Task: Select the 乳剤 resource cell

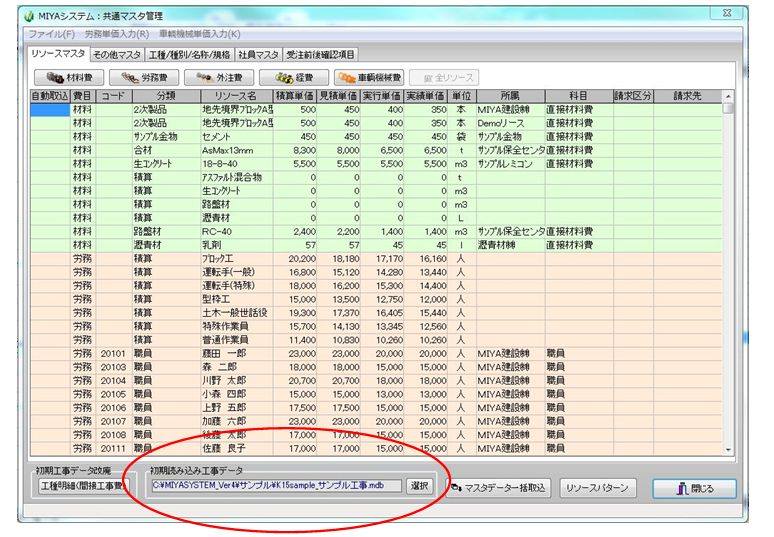Action: pyautogui.click(x=236, y=245)
